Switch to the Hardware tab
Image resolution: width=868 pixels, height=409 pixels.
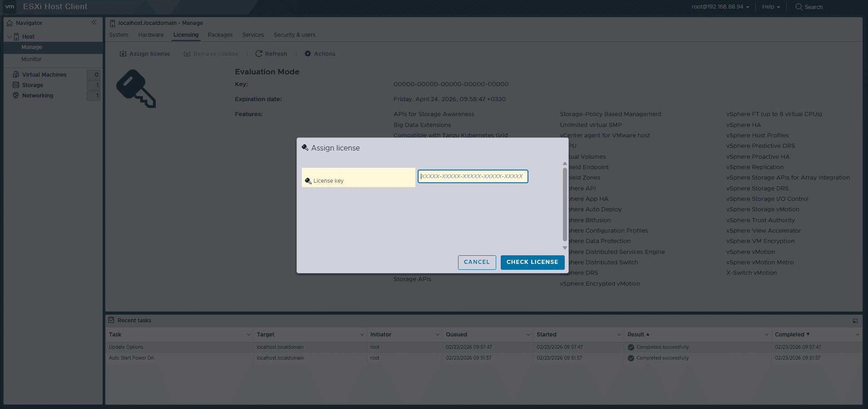(x=151, y=35)
